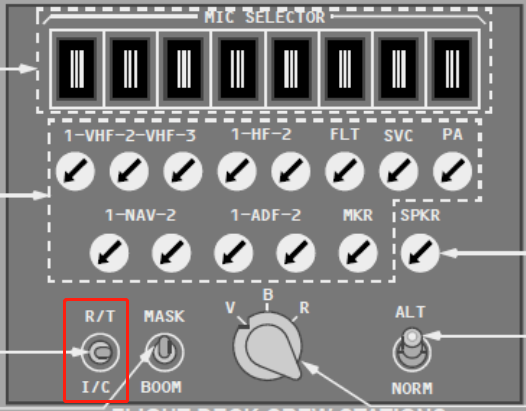Toggle the R/T – I/C push-to-talk switch
The height and width of the screenshot is (411, 526).
pos(100,352)
